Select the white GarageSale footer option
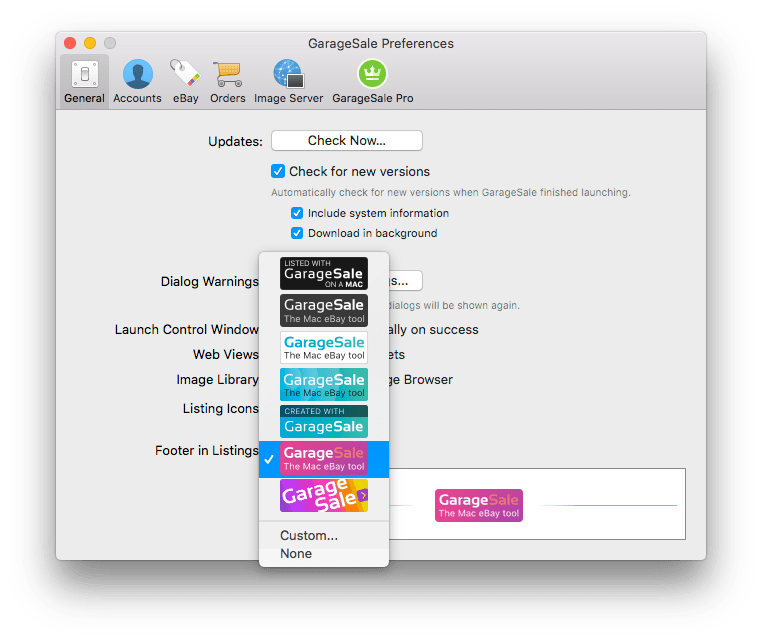 coord(323,347)
